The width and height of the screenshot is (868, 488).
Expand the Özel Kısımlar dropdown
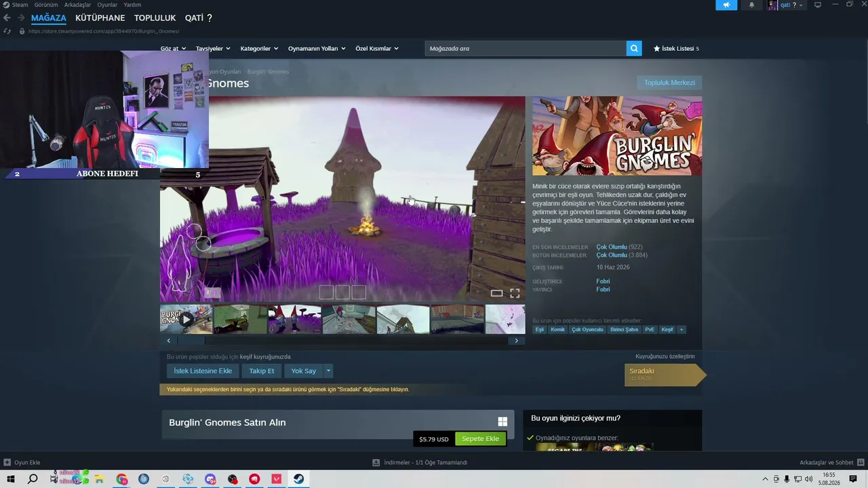(x=377, y=48)
